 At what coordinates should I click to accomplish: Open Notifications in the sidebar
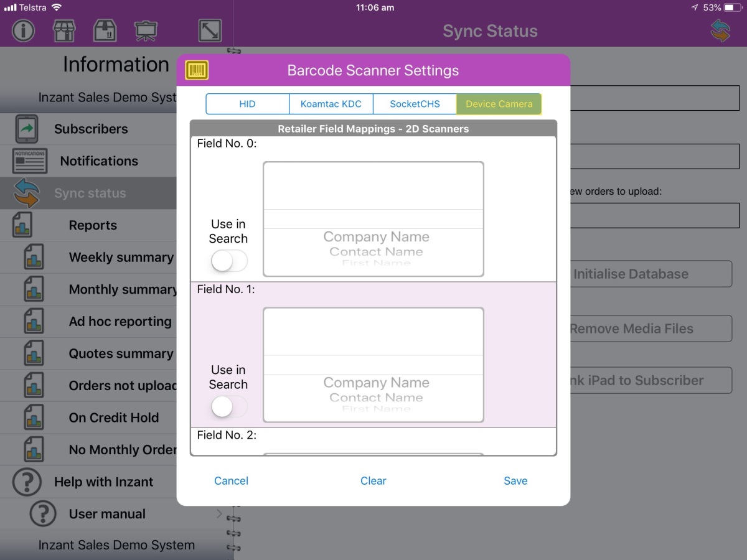(x=99, y=161)
